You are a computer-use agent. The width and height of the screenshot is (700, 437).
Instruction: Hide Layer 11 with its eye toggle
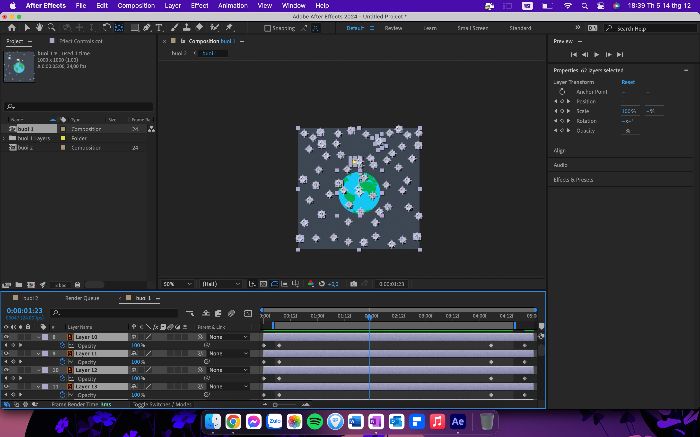pyautogui.click(x=6, y=354)
